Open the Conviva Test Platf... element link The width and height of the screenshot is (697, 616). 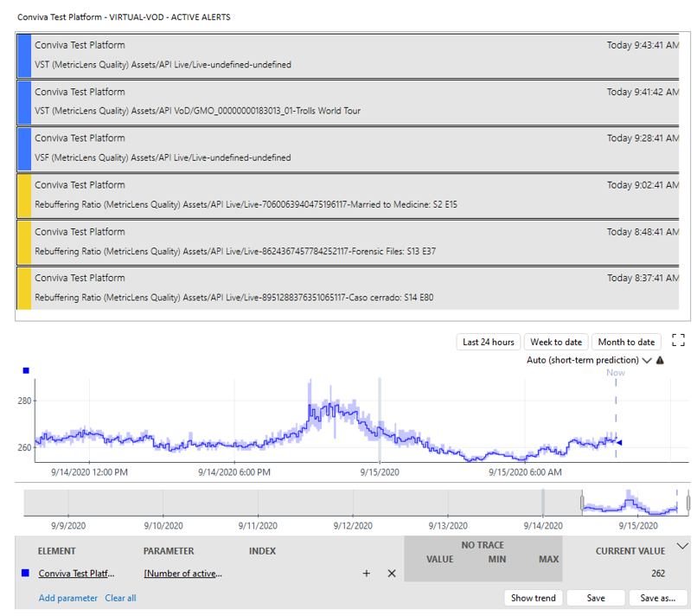(x=76, y=574)
